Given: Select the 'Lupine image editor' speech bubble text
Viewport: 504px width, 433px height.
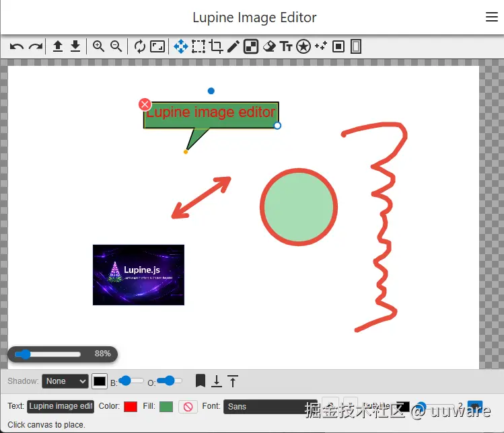Looking at the screenshot, I should [211, 112].
